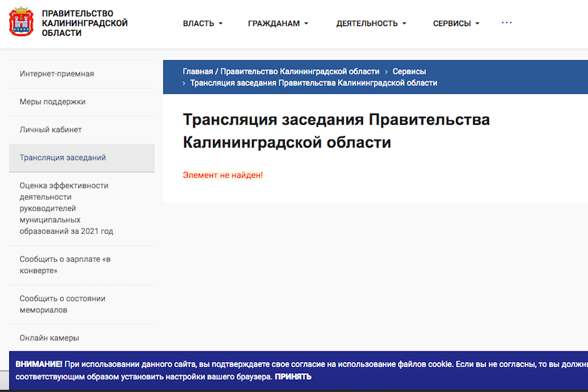
Task: Accept cookies by clicking ПРИНЯТЬ
Action: click(x=293, y=376)
